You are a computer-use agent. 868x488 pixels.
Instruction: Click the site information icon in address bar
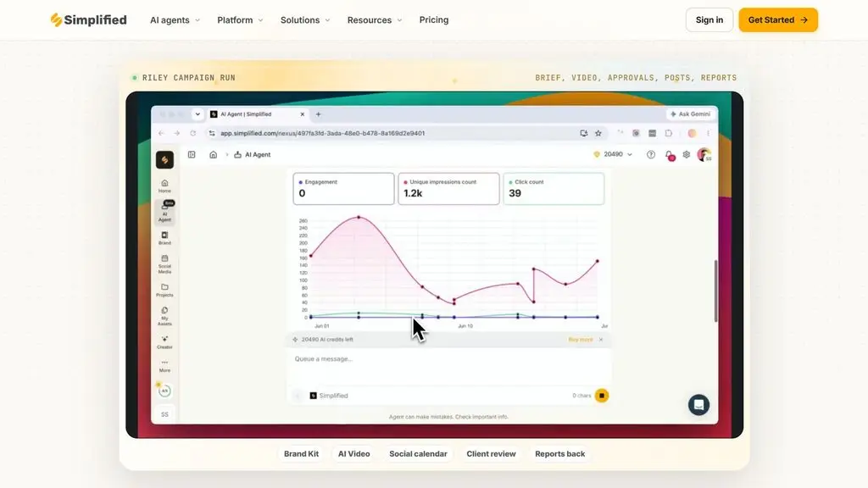(x=212, y=133)
